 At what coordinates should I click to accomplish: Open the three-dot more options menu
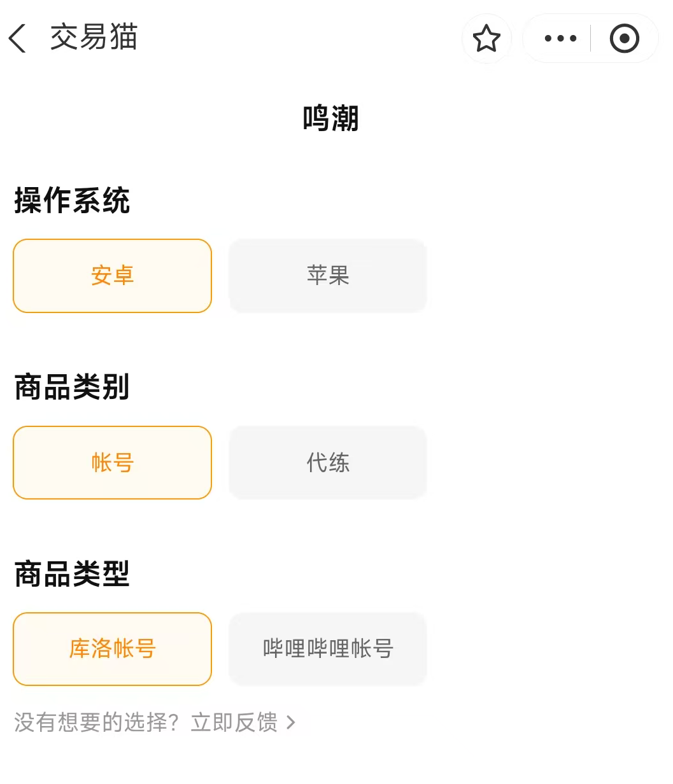coord(560,38)
